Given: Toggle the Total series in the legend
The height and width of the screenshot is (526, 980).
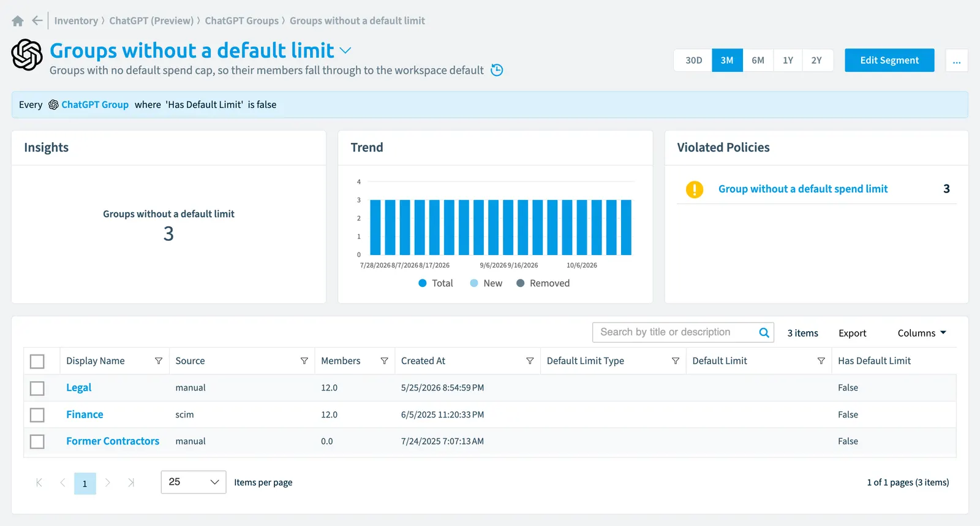Looking at the screenshot, I should point(435,283).
